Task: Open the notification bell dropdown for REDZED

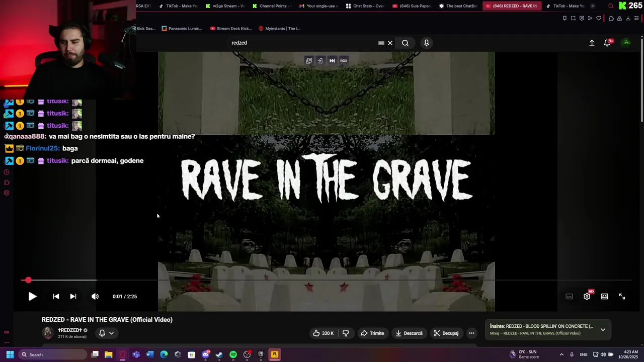Action: [x=106, y=333]
